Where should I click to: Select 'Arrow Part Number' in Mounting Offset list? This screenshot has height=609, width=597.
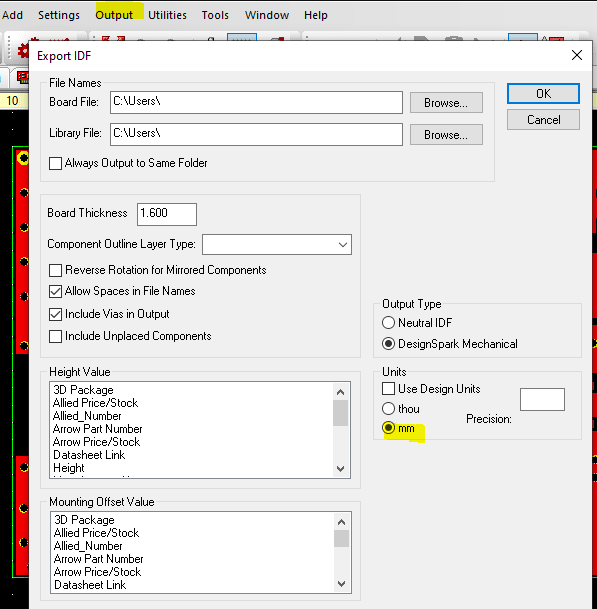[99, 559]
